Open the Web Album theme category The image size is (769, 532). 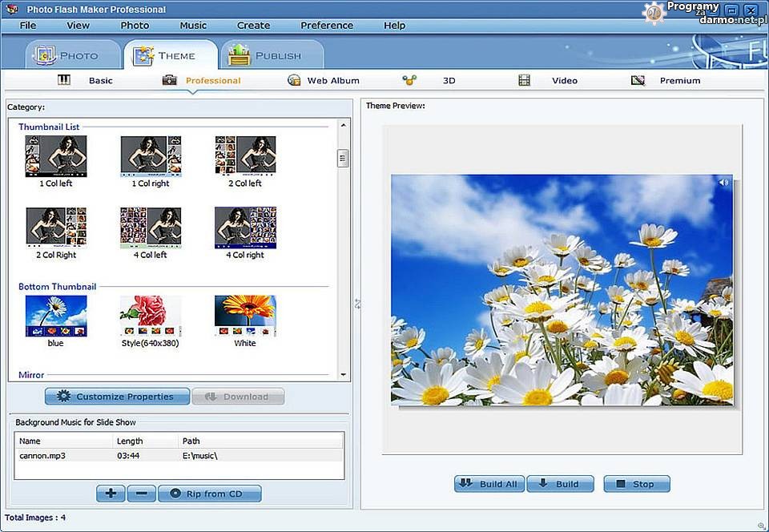coord(324,80)
